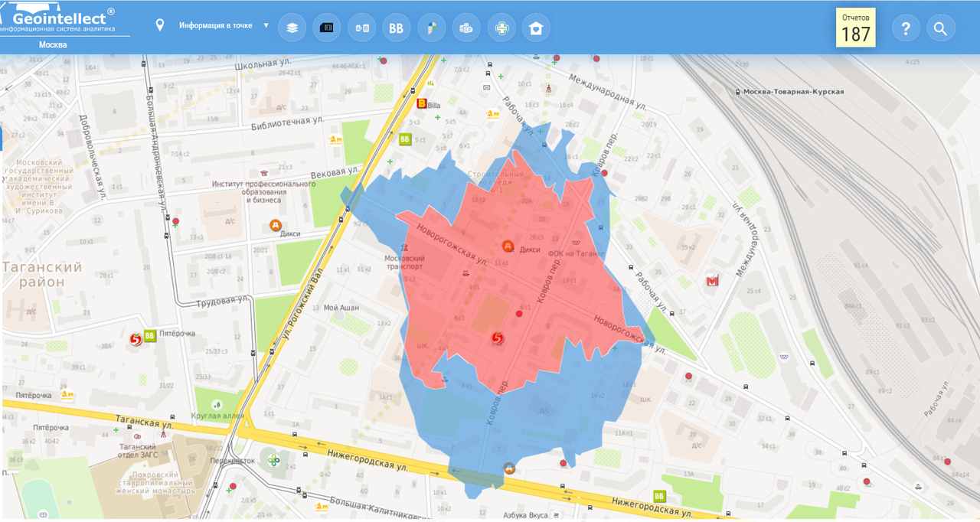Click the house with heart icon
The width and height of the screenshot is (980, 522).
tap(536, 28)
